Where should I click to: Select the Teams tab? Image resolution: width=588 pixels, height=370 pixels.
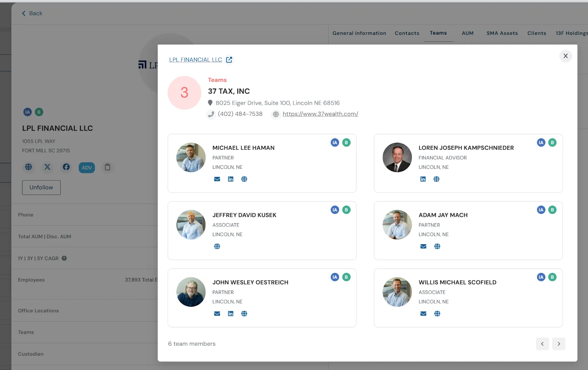click(x=438, y=33)
